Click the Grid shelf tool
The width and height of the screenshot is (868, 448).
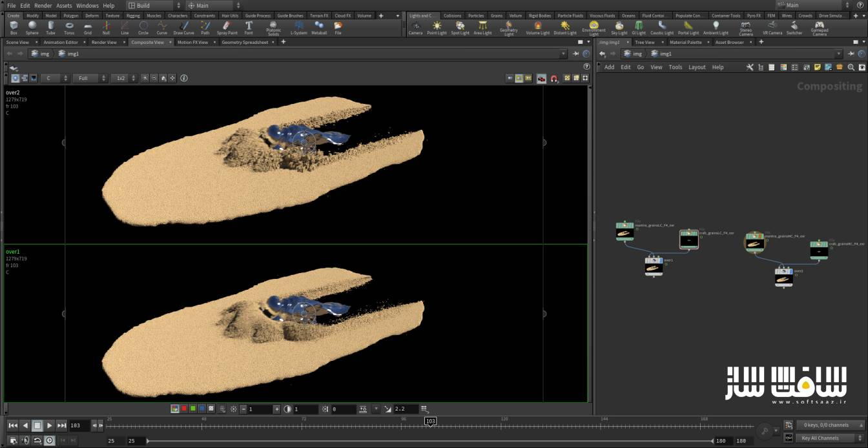(87, 28)
